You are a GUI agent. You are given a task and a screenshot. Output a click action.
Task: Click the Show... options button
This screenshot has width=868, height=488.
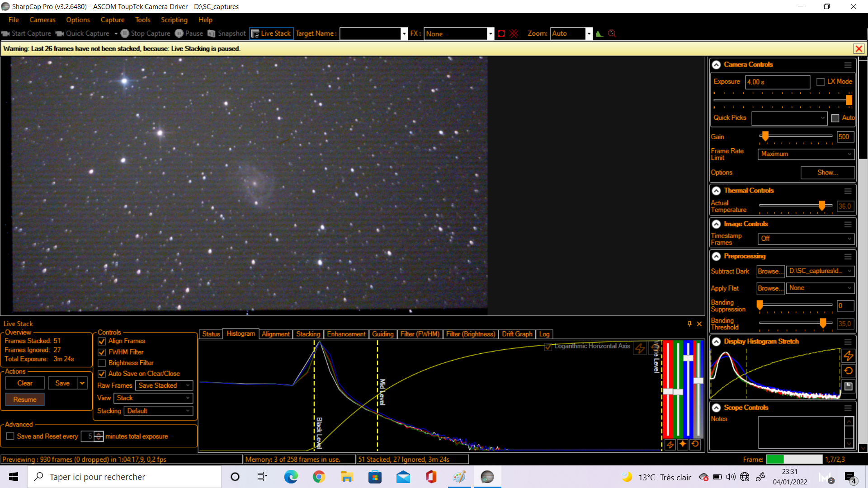(827, 173)
